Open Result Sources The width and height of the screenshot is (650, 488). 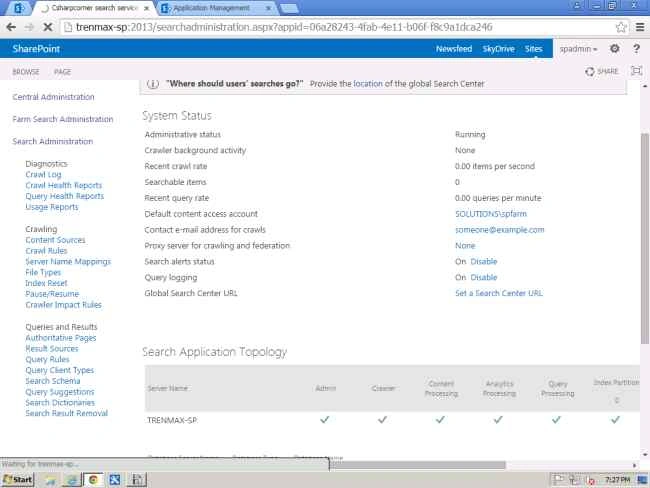point(51,349)
